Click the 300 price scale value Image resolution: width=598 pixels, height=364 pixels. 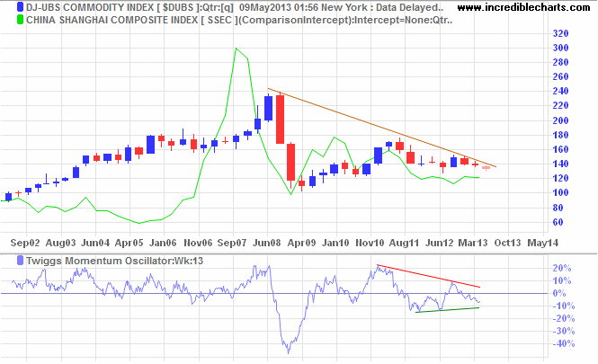[560, 48]
